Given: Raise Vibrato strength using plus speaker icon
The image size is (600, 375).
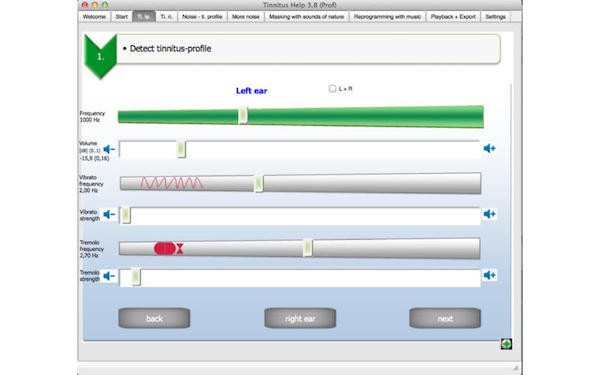Looking at the screenshot, I should tap(489, 214).
